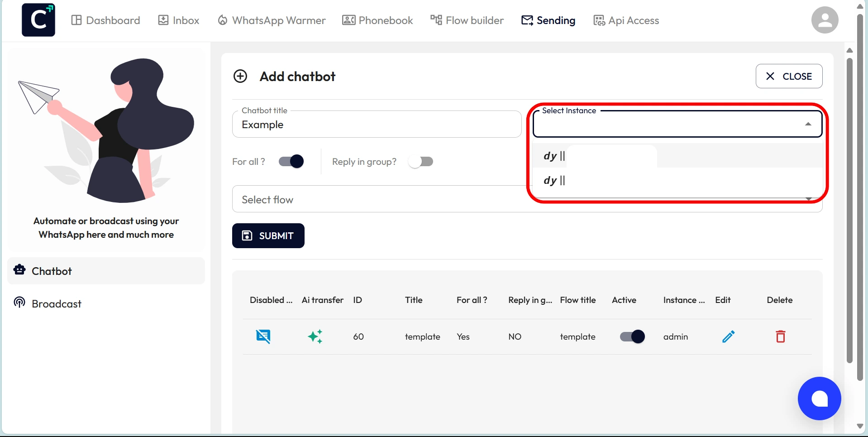The image size is (868, 437).
Task: Go to WhatsApp Warmer
Action: (272, 20)
